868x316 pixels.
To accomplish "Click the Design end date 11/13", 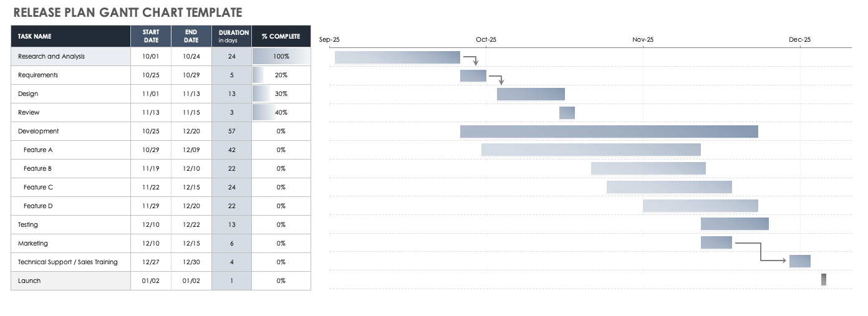I will [x=191, y=93].
